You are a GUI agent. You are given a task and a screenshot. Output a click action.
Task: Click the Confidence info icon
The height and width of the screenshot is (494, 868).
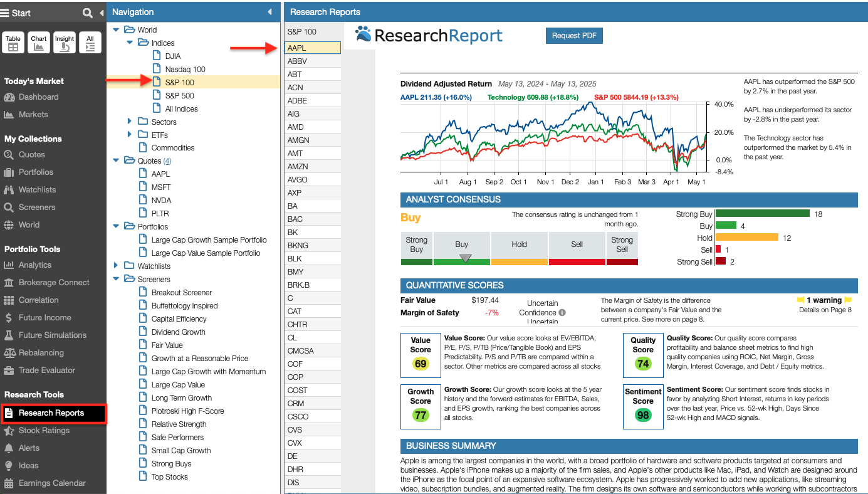(562, 313)
